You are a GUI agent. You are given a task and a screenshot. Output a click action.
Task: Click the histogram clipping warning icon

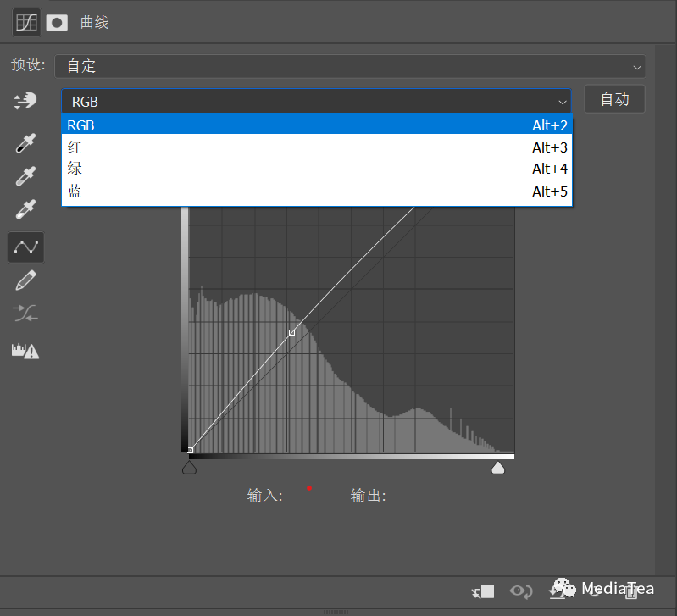click(x=25, y=351)
